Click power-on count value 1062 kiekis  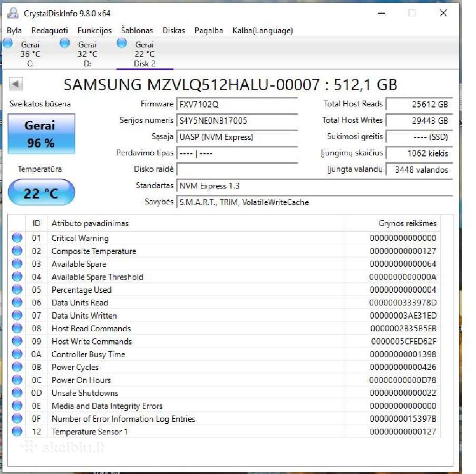coord(419,153)
